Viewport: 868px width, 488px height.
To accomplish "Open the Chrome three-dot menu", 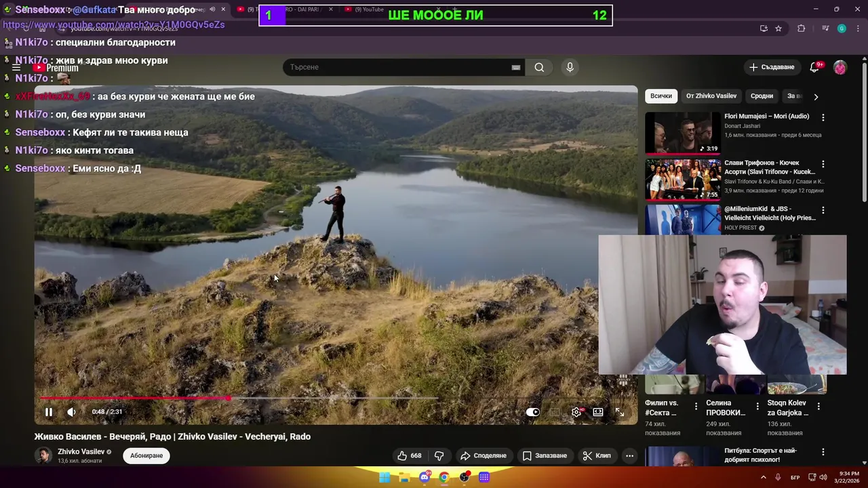I will [856, 28].
